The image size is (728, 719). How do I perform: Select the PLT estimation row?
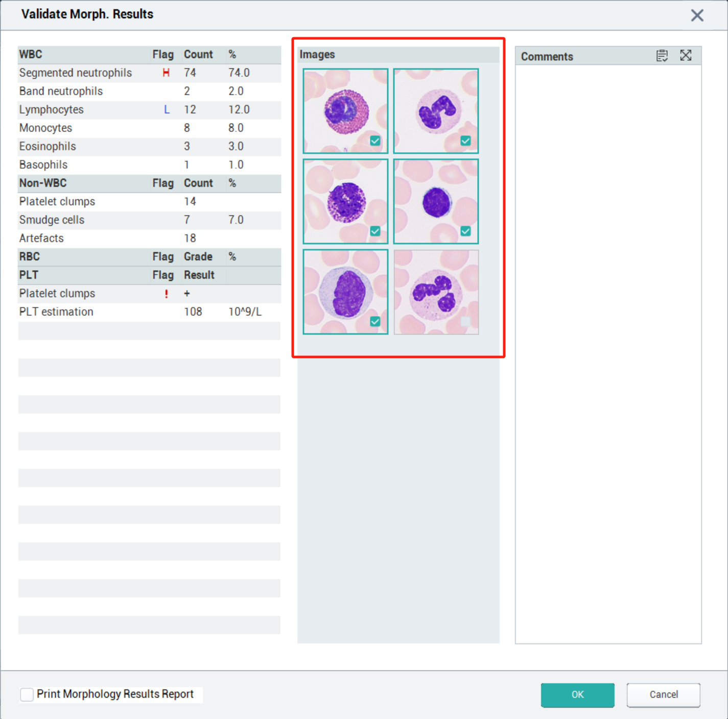click(x=56, y=311)
